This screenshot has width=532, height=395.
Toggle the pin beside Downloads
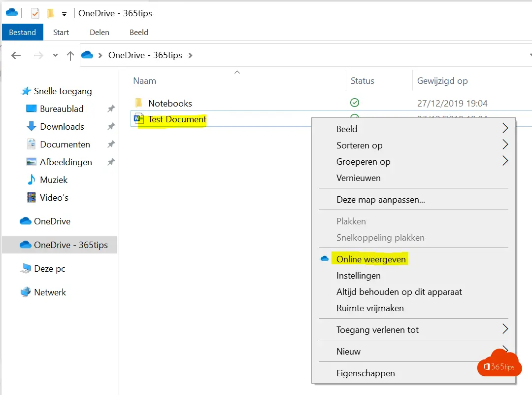tap(111, 126)
